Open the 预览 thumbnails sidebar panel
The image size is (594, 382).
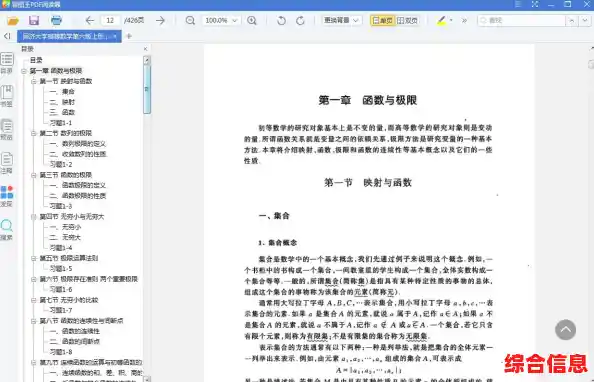(x=7, y=130)
